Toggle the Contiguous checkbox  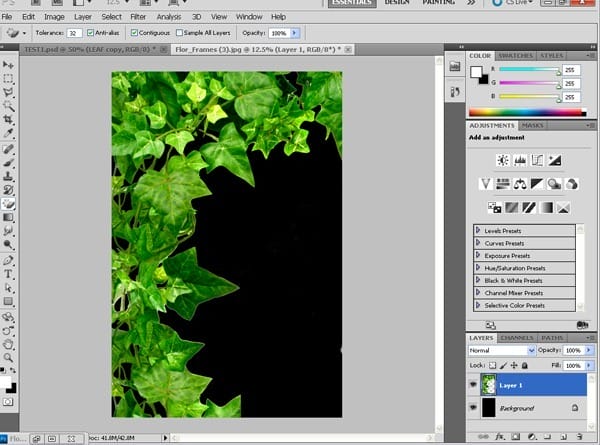134,33
